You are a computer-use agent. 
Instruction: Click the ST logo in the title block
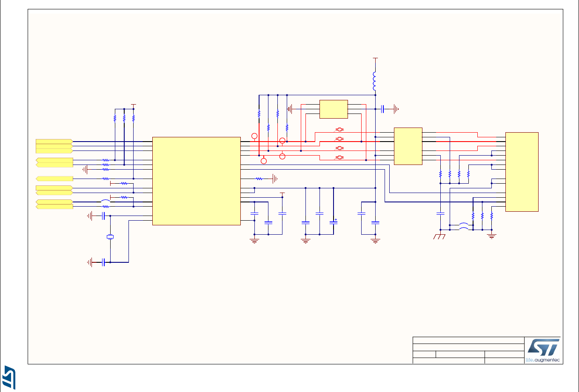(544, 348)
